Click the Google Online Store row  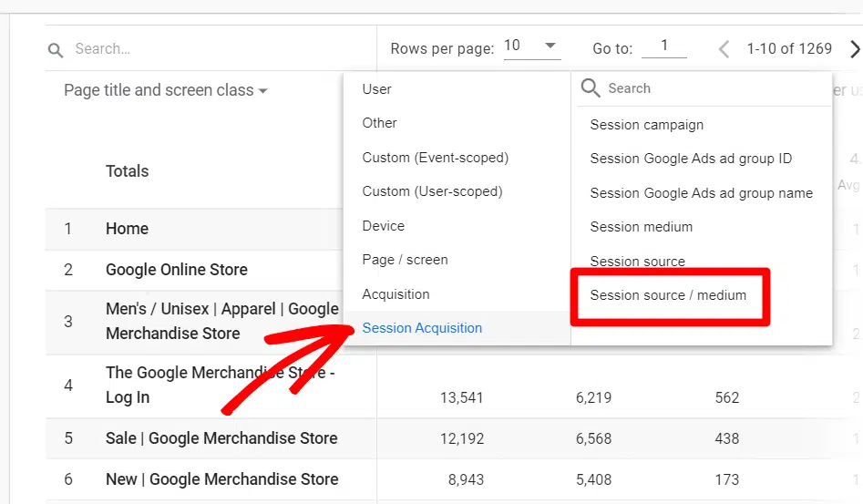pyautogui.click(x=177, y=270)
